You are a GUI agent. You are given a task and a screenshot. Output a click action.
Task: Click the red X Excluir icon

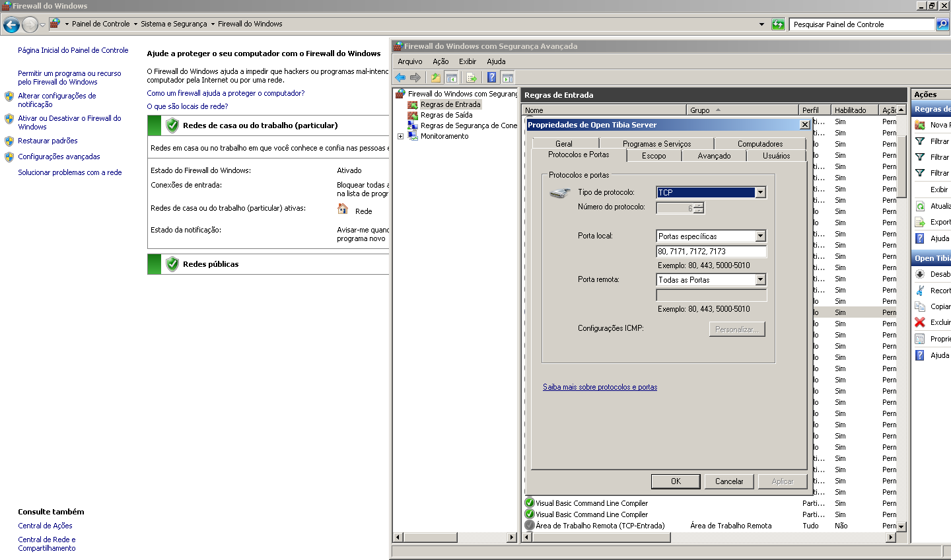920,322
